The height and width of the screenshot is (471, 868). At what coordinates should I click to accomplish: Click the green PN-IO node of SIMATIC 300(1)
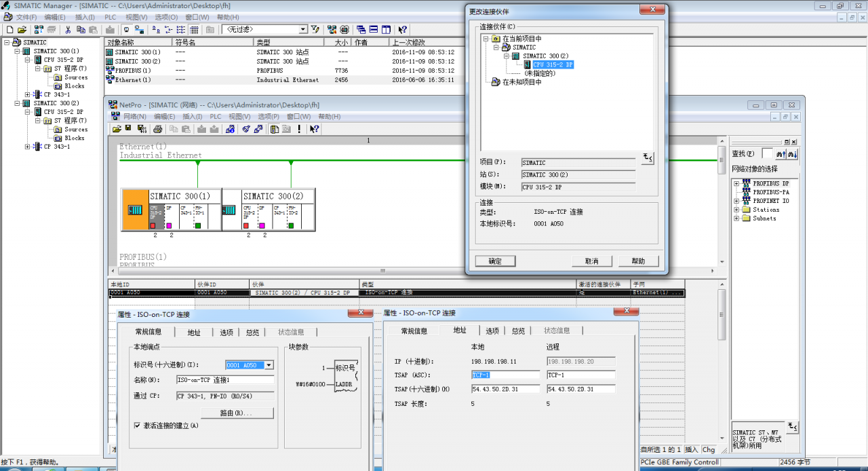pyautogui.click(x=197, y=225)
